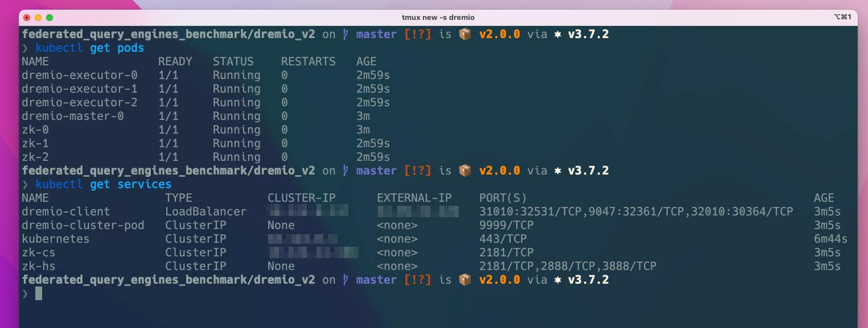Click the 2m59s age of dremio-executor-0
868x328 pixels.
[373, 75]
